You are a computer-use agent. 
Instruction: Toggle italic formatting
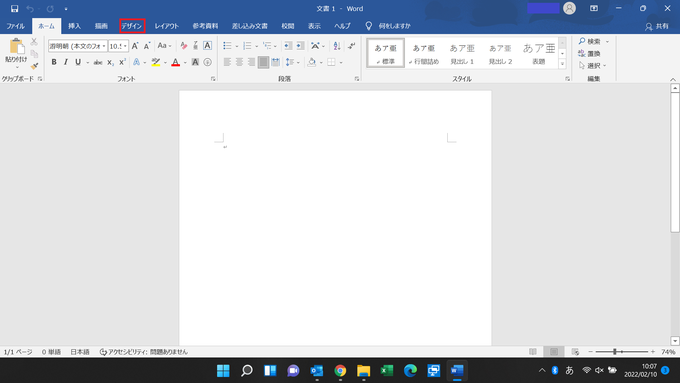coord(65,62)
